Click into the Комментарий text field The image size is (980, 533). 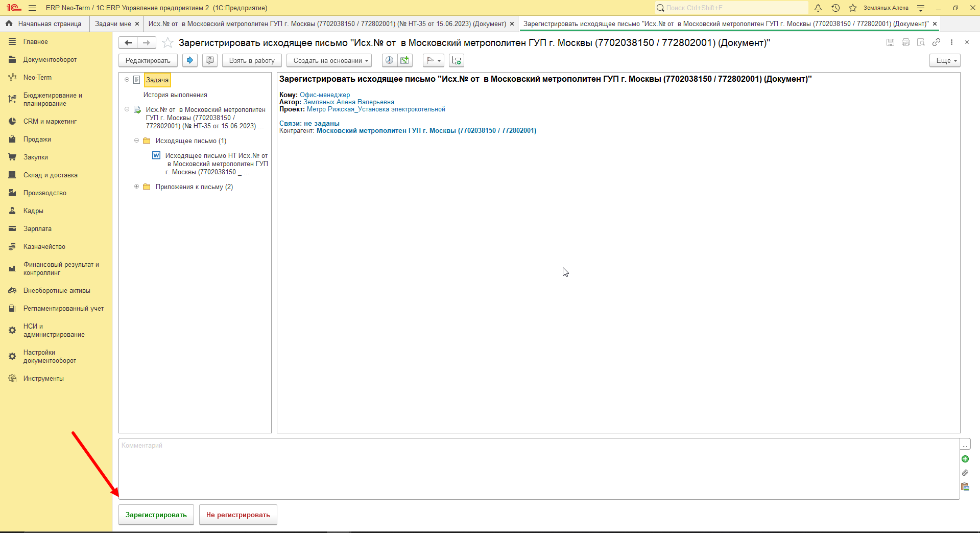[539, 469]
